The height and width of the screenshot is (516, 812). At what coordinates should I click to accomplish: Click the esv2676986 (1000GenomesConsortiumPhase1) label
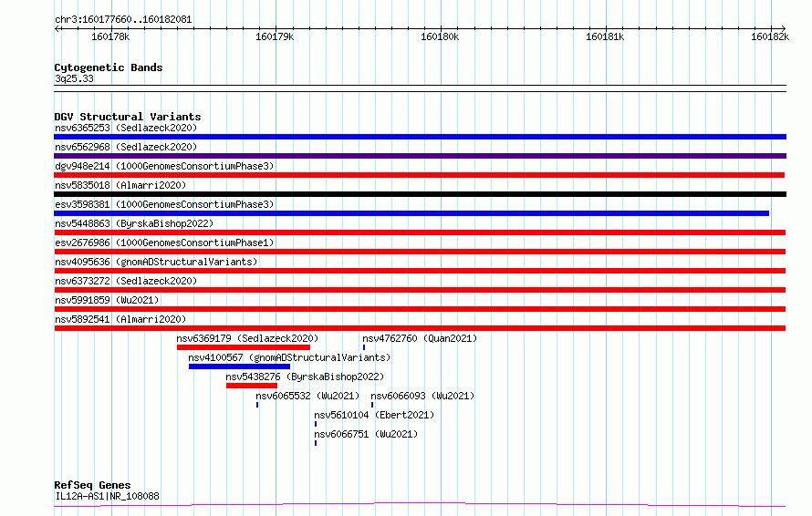[x=164, y=243]
